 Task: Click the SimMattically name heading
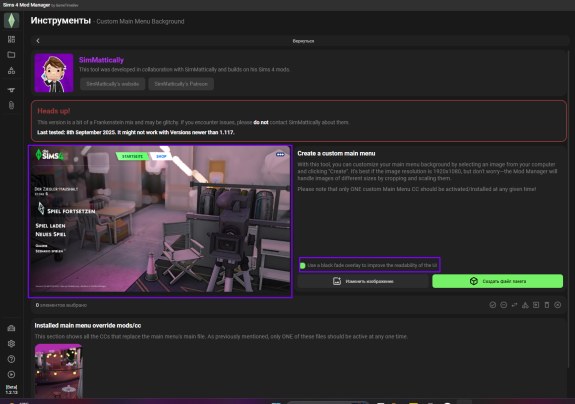(101, 60)
